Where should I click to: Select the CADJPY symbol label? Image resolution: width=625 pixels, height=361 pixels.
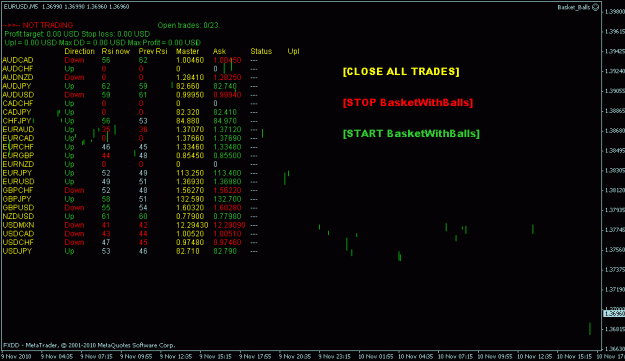pos(17,112)
